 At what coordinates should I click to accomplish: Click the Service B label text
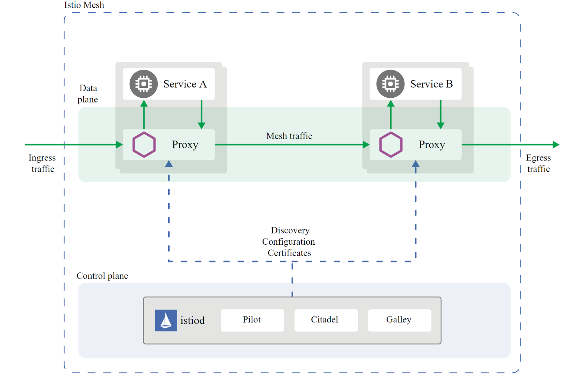[431, 84]
